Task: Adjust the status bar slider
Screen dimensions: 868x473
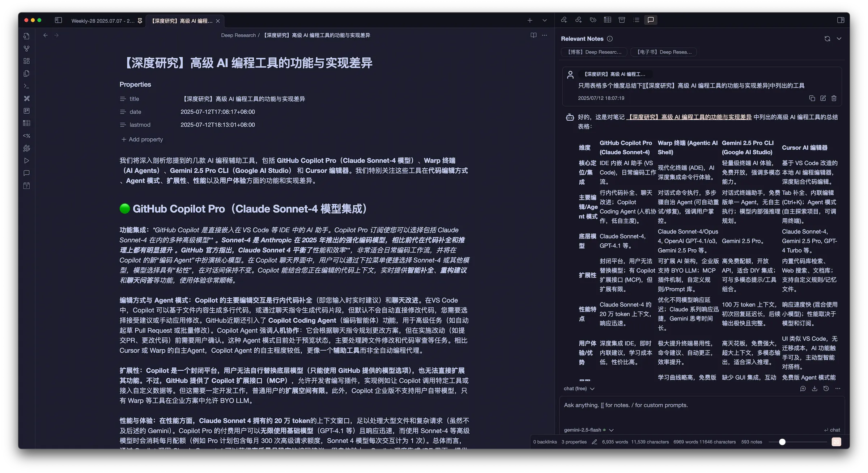Action: pyautogui.click(x=798, y=442)
